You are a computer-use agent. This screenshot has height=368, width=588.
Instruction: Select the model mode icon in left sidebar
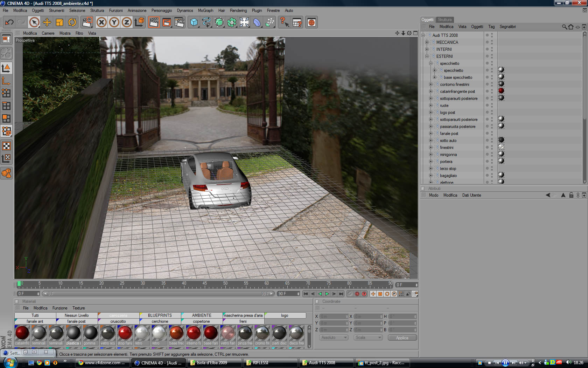click(x=6, y=68)
